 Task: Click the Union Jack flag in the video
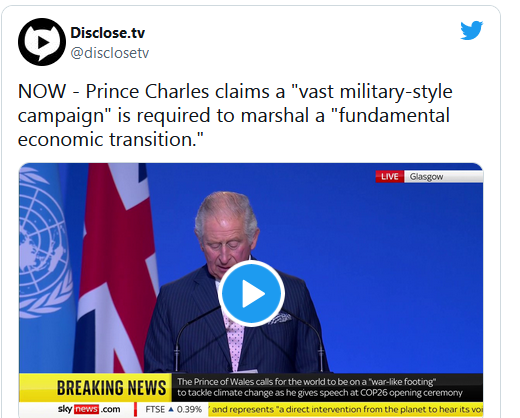117,268
